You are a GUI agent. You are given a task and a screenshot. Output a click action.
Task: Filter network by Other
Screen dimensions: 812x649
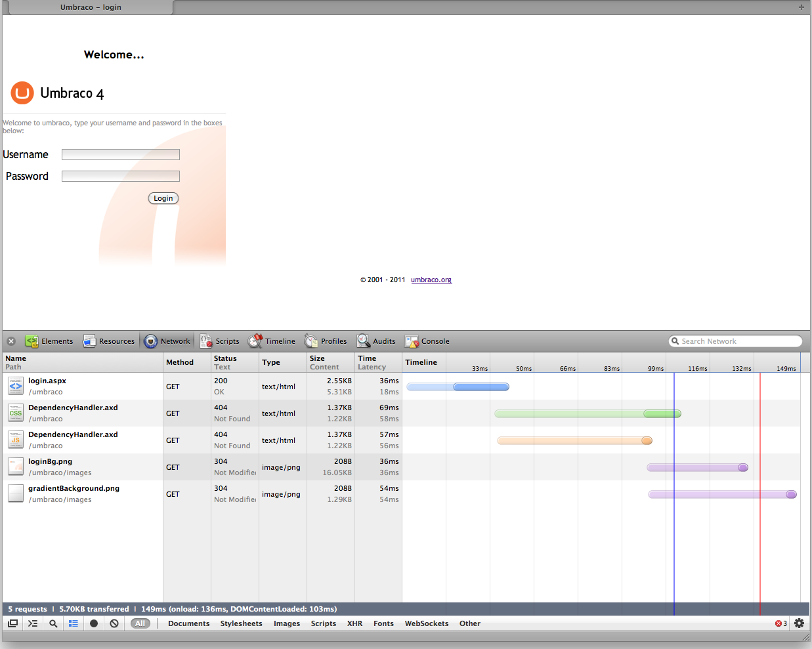[x=470, y=623]
